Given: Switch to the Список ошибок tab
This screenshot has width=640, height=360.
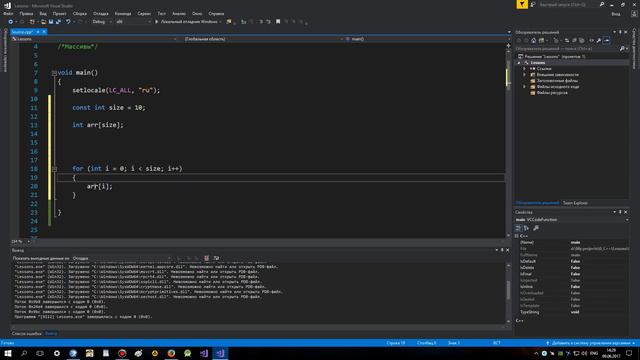Looking at the screenshot, I should coord(27,334).
